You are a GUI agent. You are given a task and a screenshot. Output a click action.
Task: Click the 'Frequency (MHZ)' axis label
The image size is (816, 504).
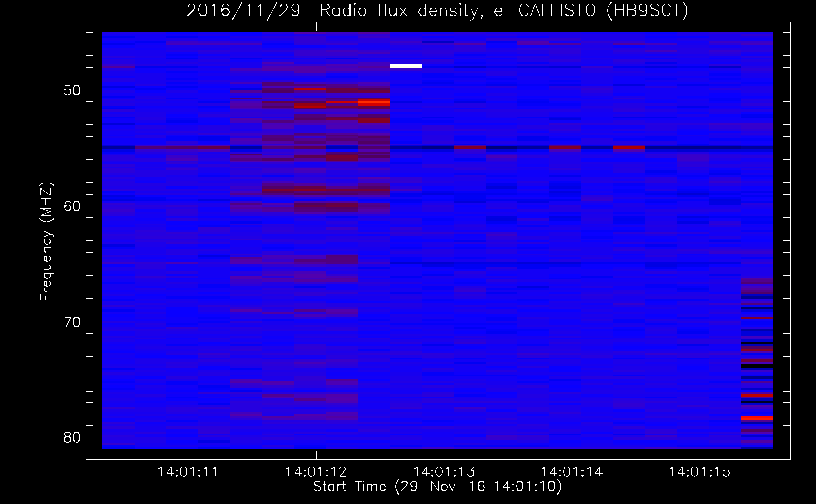[46, 242]
